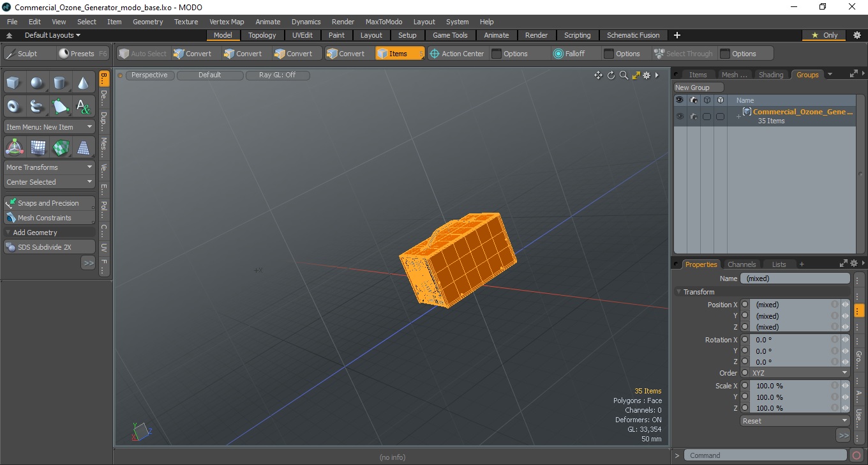The width and height of the screenshot is (868, 465).
Task: Expand the Commercial_Ozone_Generator group
Action: (738, 116)
